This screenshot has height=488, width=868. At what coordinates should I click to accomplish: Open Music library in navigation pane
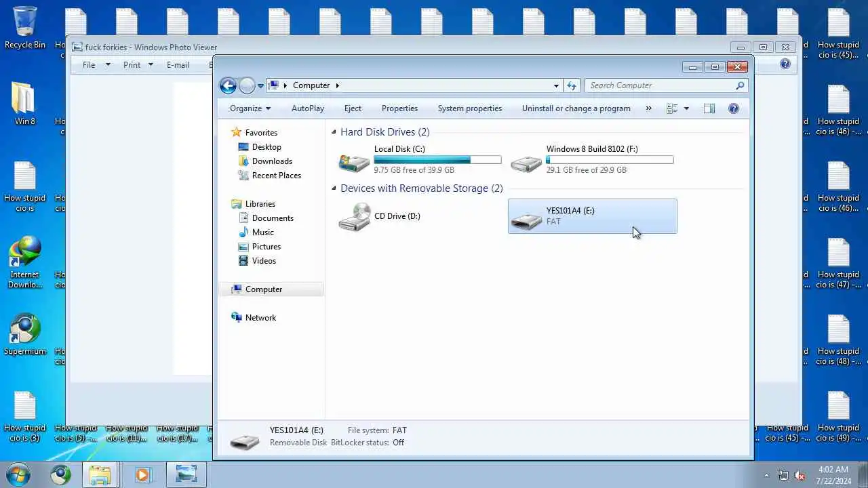tap(263, 232)
